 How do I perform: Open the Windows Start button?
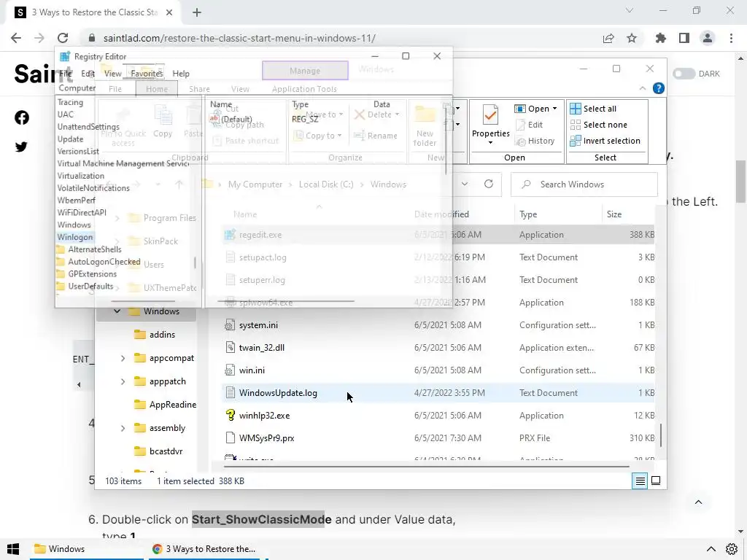point(13,549)
